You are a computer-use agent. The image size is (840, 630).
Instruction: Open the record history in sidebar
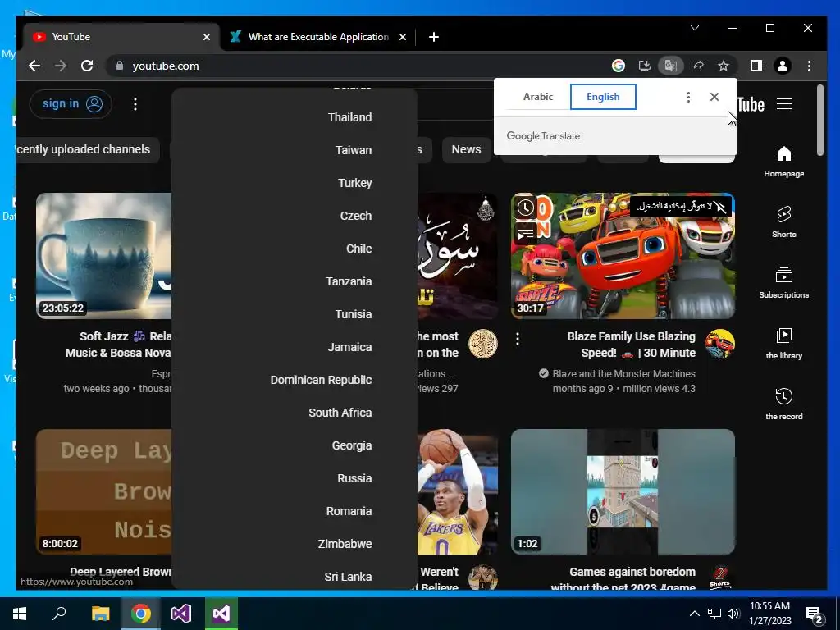[783, 404]
